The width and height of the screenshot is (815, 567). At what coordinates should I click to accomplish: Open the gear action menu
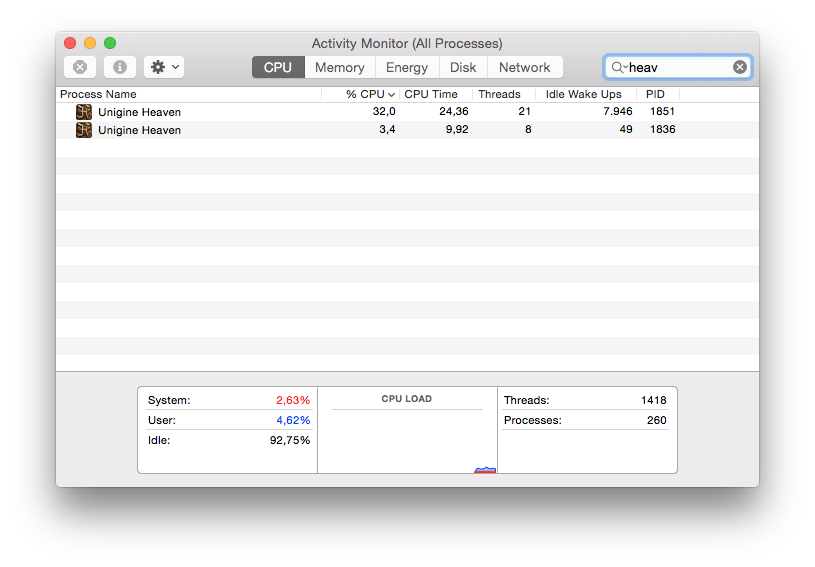[164, 67]
